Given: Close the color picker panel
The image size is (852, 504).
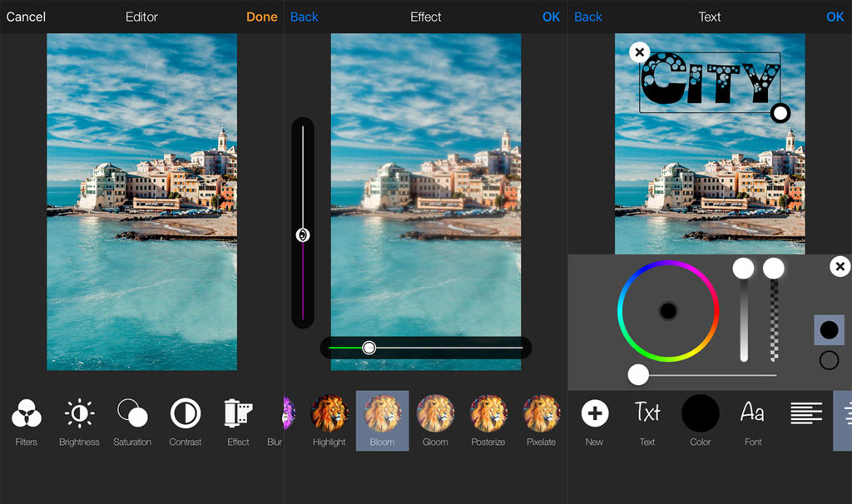Looking at the screenshot, I should click(x=840, y=267).
